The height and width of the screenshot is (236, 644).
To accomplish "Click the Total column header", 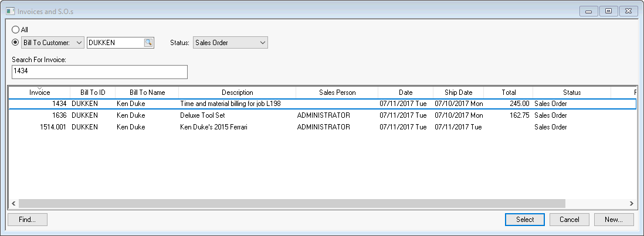I will pyautogui.click(x=508, y=93).
